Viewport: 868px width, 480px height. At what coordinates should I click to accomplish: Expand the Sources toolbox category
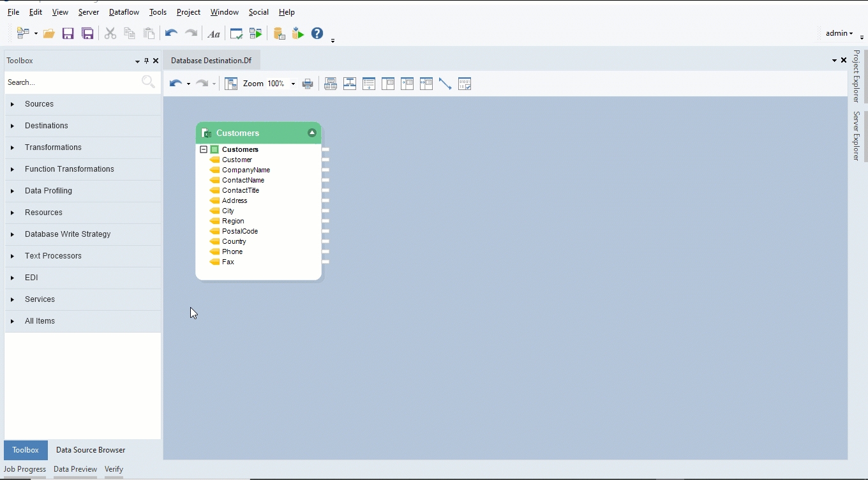coord(39,104)
